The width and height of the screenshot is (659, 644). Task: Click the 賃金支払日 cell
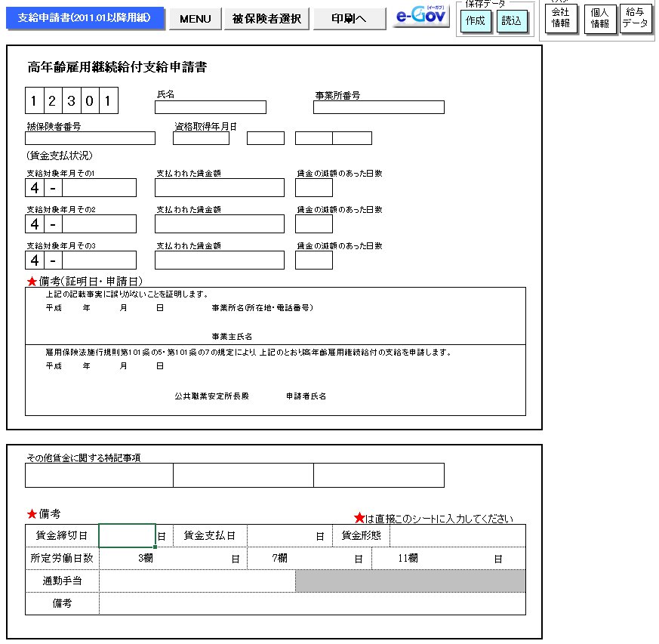click(281, 535)
